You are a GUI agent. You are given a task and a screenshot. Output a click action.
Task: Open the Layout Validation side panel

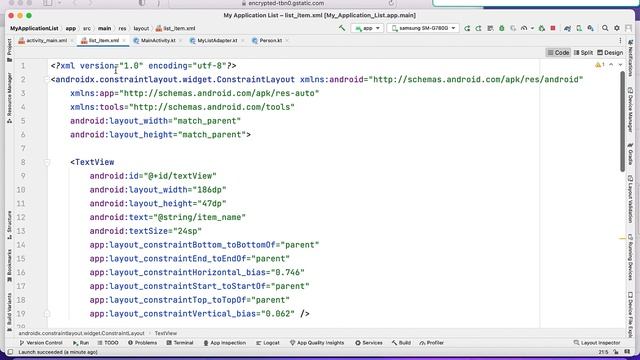pyautogui.click(x=631, y=199)
